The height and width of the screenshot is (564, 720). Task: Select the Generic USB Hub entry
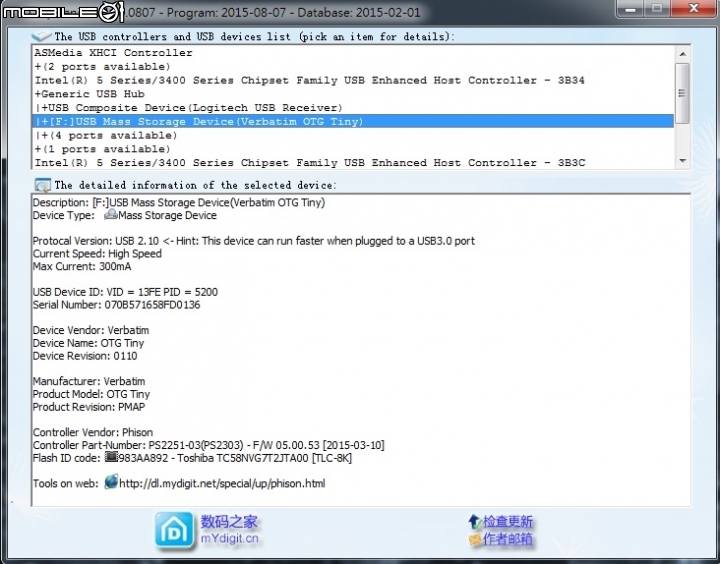(x=354, y=94)
